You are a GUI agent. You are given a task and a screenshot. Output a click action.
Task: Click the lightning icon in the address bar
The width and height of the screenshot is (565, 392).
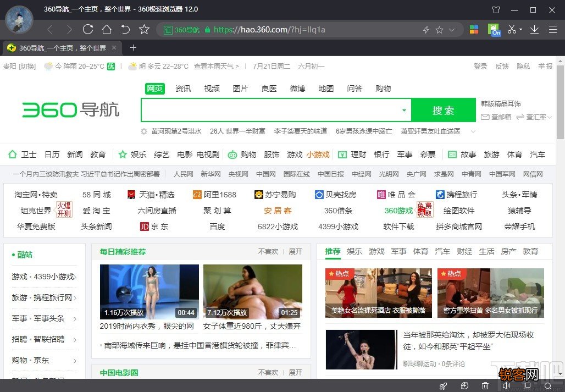(x=426, y=30)
